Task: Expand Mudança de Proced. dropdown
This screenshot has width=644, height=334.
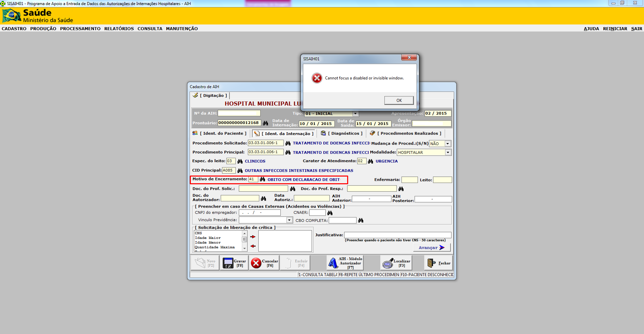Action: [x=447, y=144]
